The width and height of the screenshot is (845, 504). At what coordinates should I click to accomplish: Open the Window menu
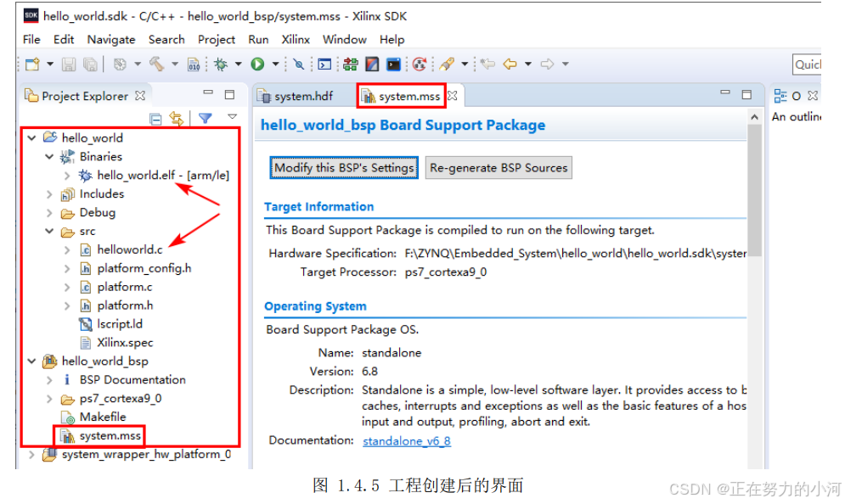[344, 39]
